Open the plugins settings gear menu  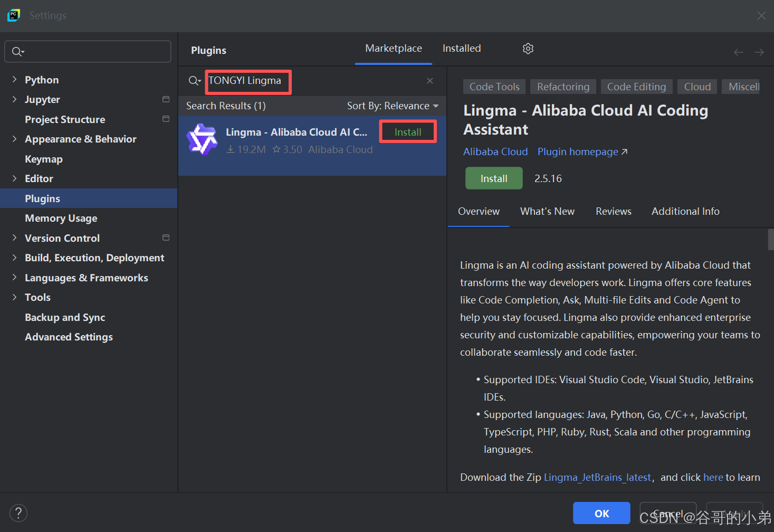click(528, 49)
